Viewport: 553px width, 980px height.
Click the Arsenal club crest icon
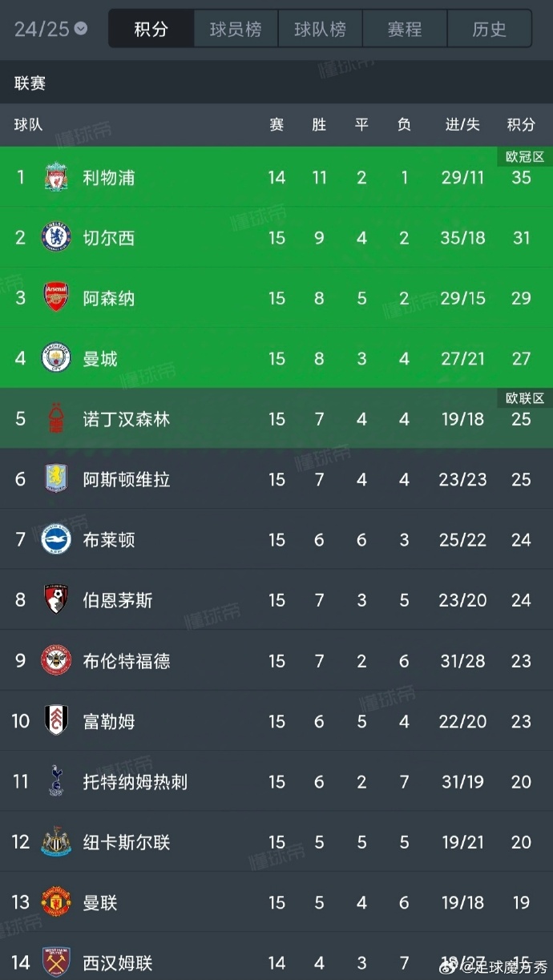(56, 298)
